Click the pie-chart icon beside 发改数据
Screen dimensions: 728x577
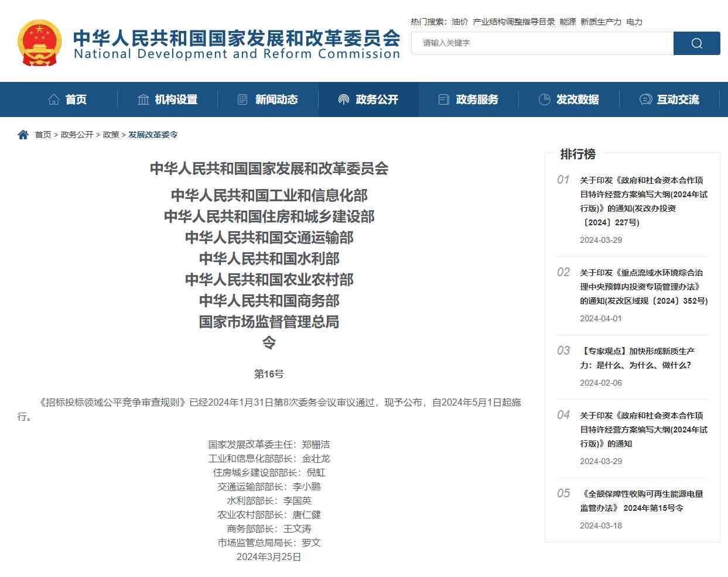tap(544, 99)
